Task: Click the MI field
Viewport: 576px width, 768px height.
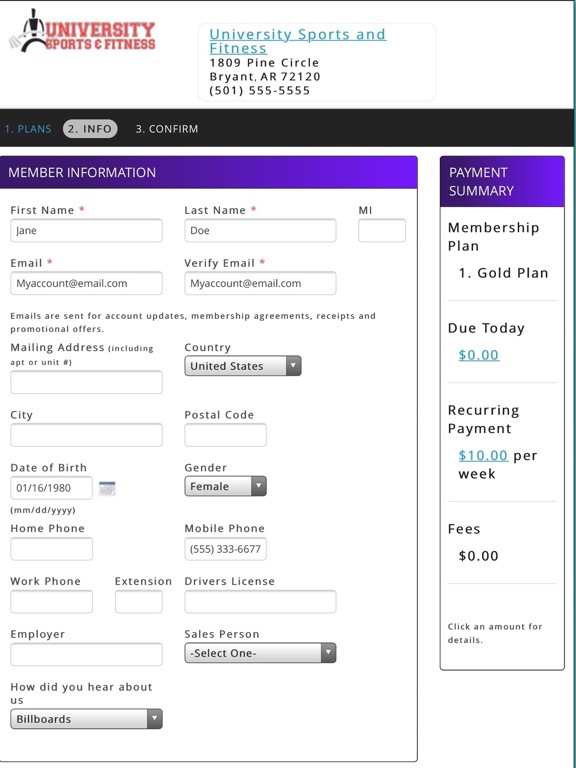Action: coord(382,230)
